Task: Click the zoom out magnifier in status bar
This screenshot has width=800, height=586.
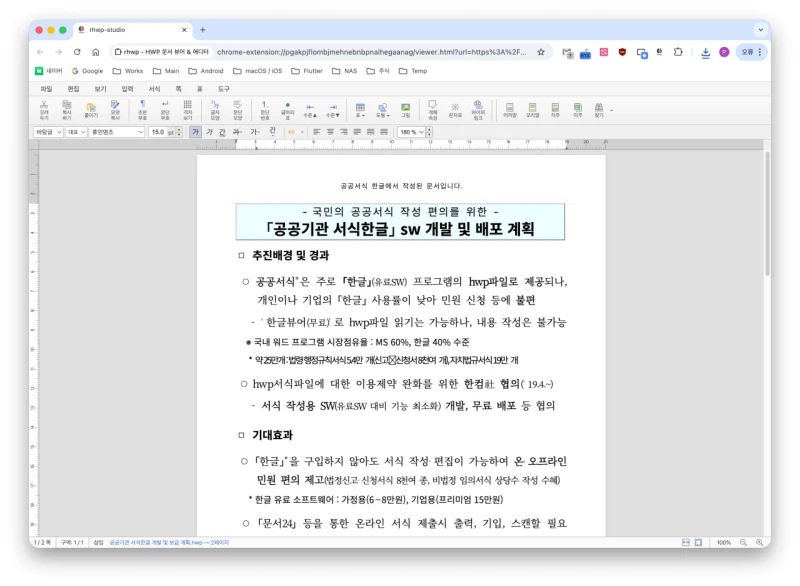Action: [743, 543]
